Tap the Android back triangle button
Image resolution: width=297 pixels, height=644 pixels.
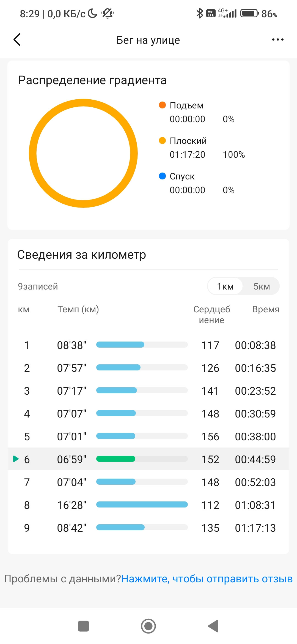[213, 626]
